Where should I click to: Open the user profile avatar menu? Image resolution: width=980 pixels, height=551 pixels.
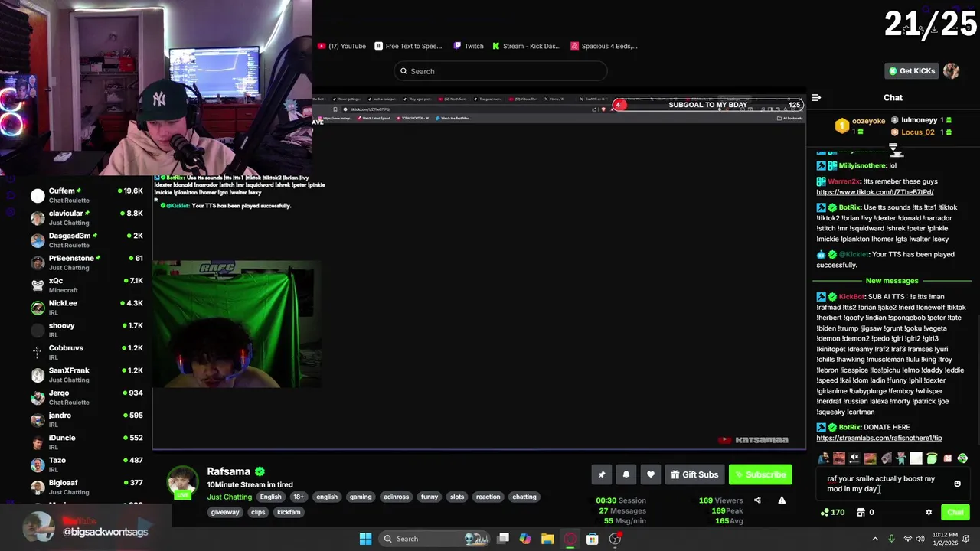[952, 71]
